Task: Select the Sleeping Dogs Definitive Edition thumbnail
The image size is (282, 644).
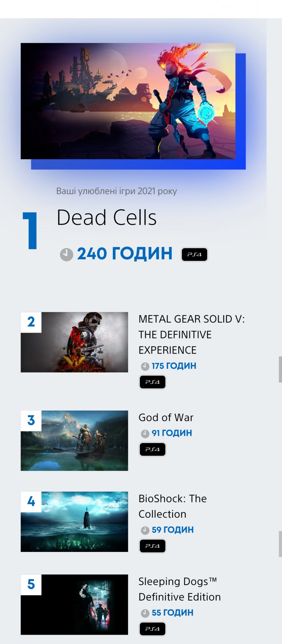Action: point(74,604)
